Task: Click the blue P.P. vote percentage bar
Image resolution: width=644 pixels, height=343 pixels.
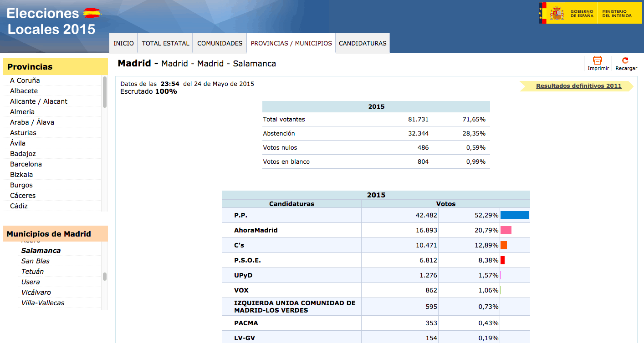Action: 515,215
